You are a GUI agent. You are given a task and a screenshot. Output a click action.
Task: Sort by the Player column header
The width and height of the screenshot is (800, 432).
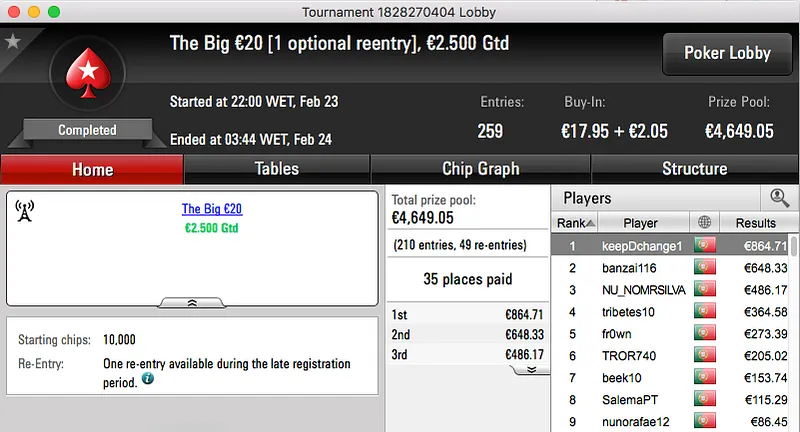pos(641,222)
